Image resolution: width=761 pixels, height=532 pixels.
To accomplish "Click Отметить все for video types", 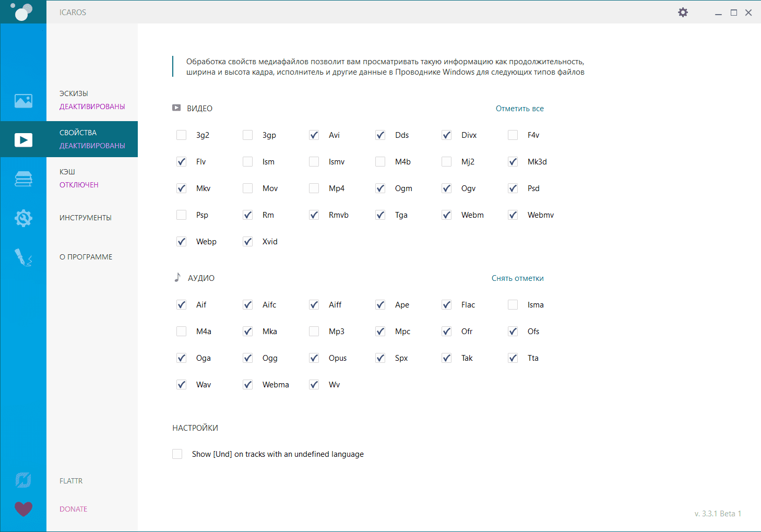I will (520, 109).
